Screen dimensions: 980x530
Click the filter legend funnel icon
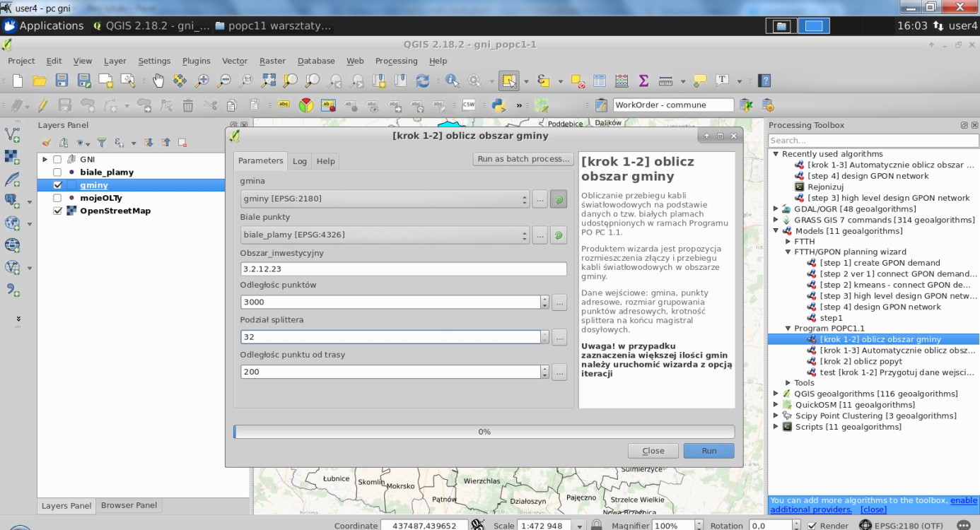101,142
